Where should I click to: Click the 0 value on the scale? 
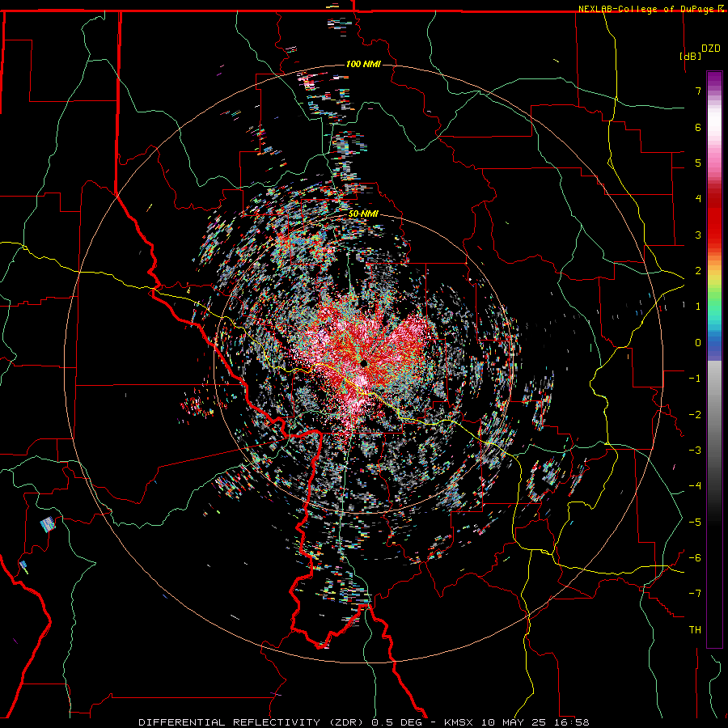point(698,343)
